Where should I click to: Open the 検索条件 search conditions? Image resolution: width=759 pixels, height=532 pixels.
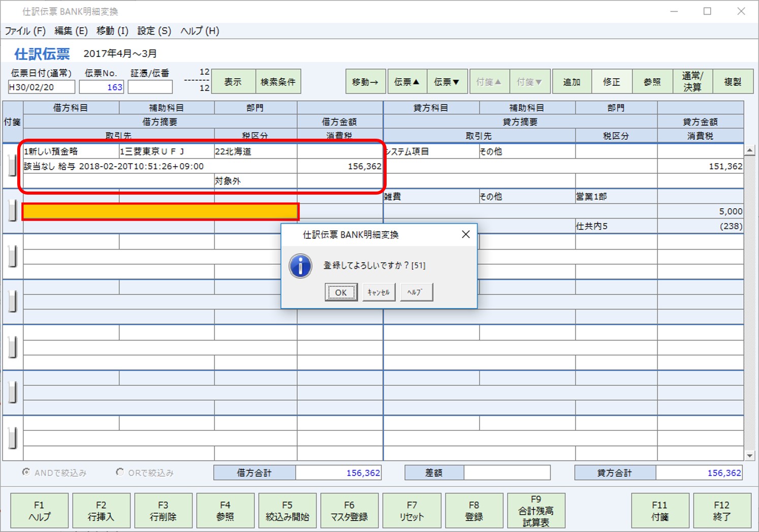(278, 81)
